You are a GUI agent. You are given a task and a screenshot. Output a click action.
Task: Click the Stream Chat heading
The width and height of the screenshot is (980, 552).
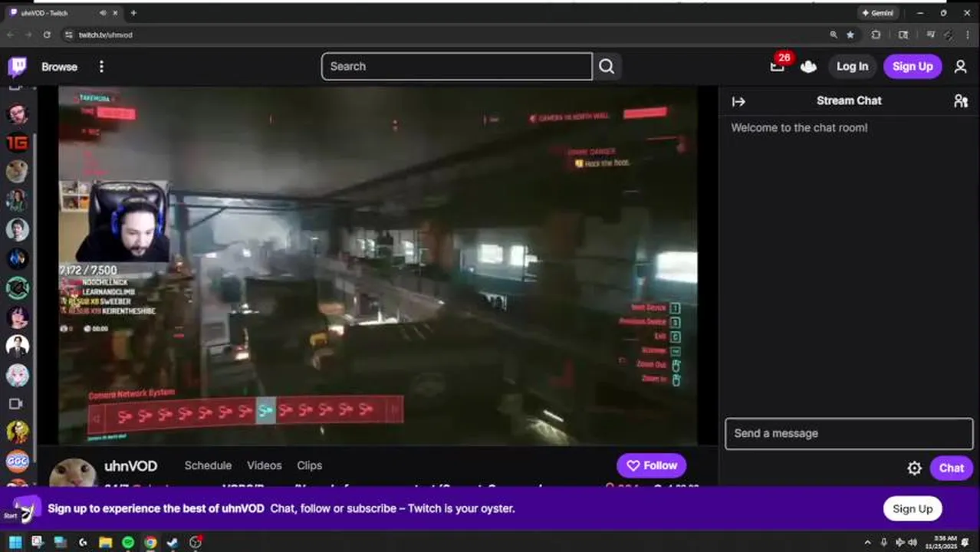click(849, 100)
